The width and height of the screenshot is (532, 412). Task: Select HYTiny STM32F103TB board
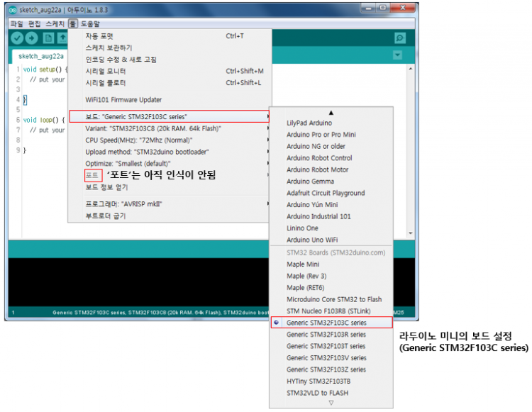click(331, 381)
